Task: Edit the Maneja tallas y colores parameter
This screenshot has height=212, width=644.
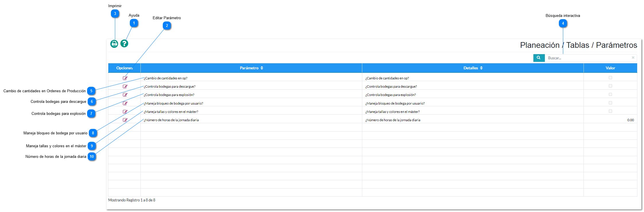Action: (x=125, y=111)
